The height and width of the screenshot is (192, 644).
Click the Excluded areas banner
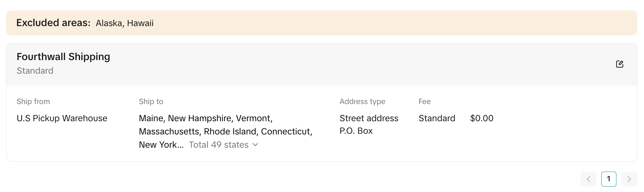tap(321, 23)
